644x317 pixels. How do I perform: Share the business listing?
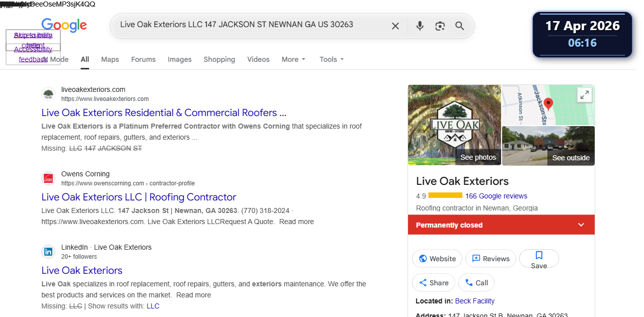click(434, 283)
